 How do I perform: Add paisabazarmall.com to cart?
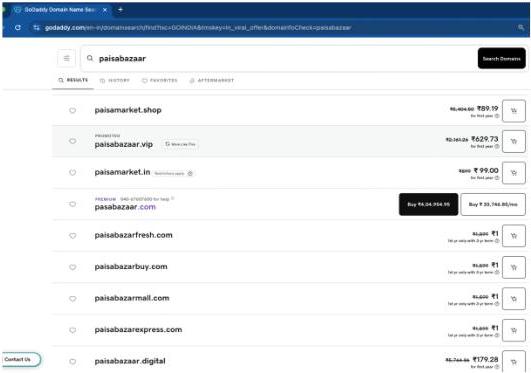click(514, 299)
